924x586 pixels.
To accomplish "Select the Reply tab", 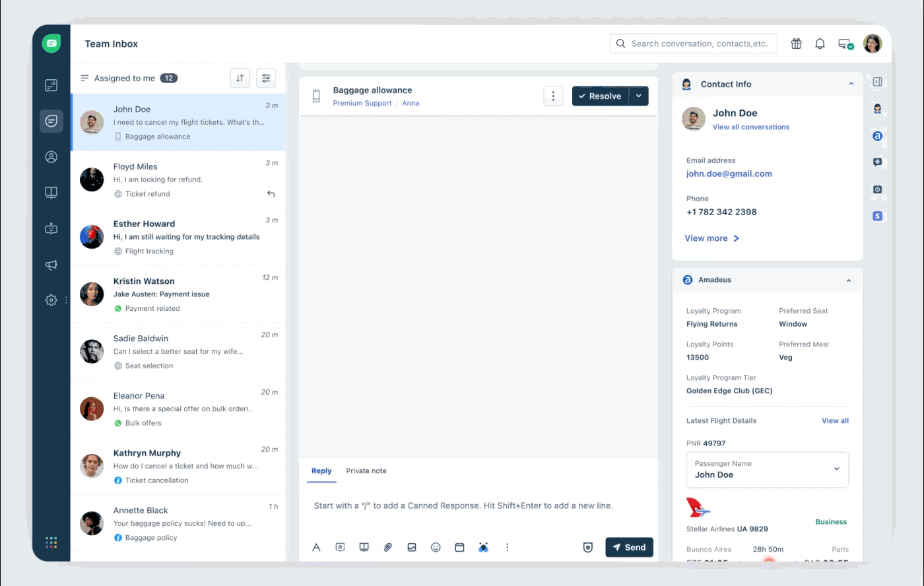I will pyautogui.click(x=321, y=471).
